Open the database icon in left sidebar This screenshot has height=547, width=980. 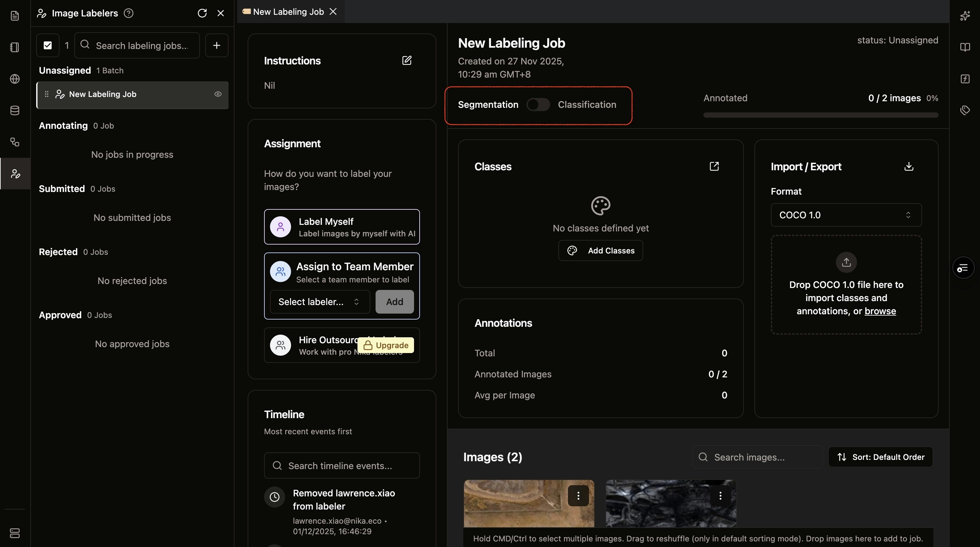pyautogui.click(x=15, y=111)
